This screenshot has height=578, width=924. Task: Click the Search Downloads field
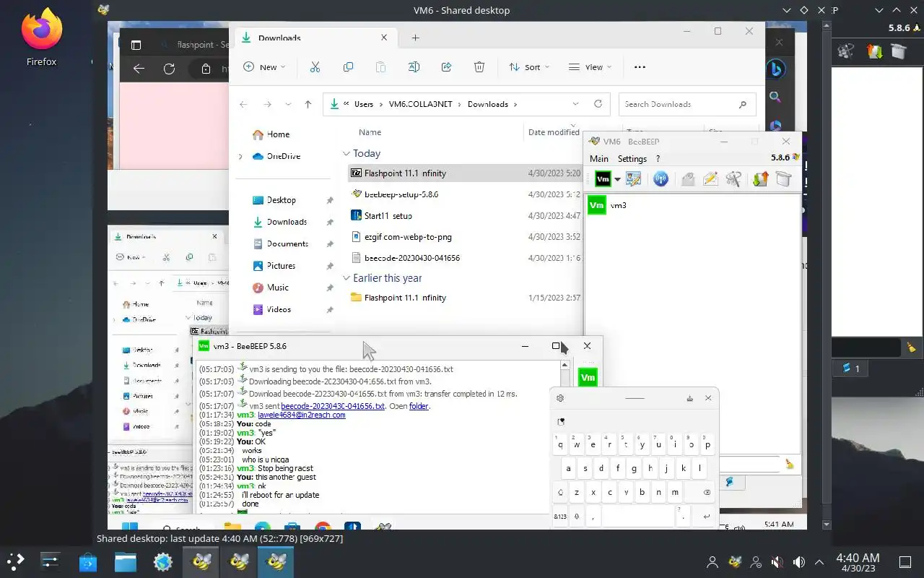687,104
